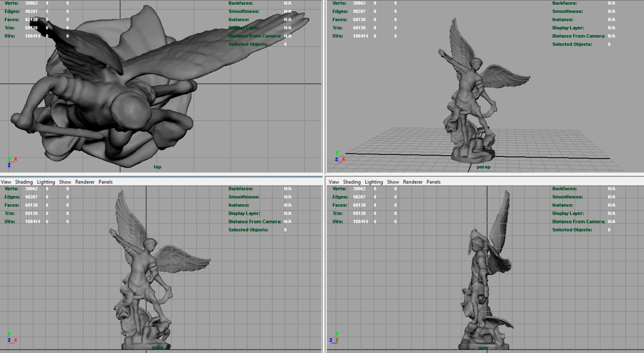644x353 pixels.
Task: Click the axis orientation gizmo in the front viewport
Action: coord(12,337)
